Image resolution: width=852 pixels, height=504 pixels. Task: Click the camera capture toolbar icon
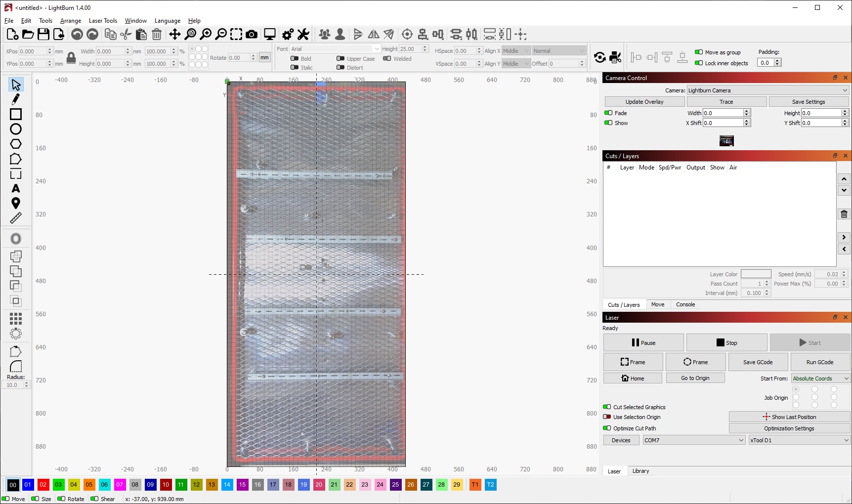coord(252,34)
